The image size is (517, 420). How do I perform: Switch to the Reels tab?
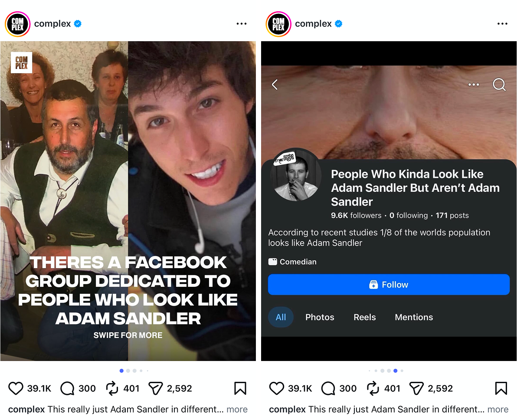tap(365, 317)
